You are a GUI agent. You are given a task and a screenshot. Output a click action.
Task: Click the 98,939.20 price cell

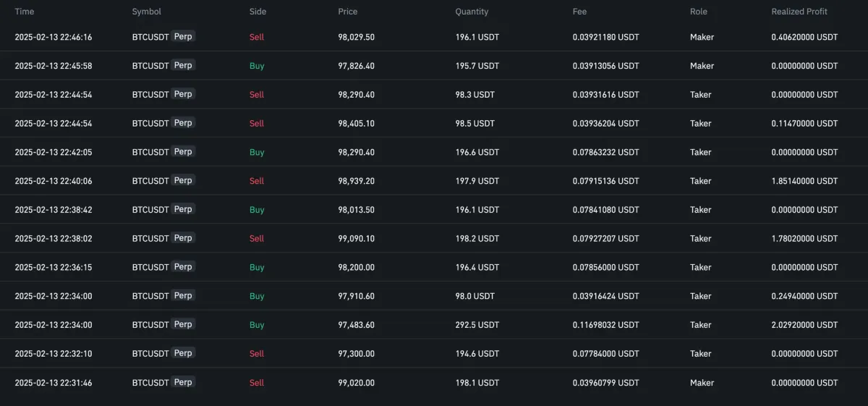pos(356,181)
